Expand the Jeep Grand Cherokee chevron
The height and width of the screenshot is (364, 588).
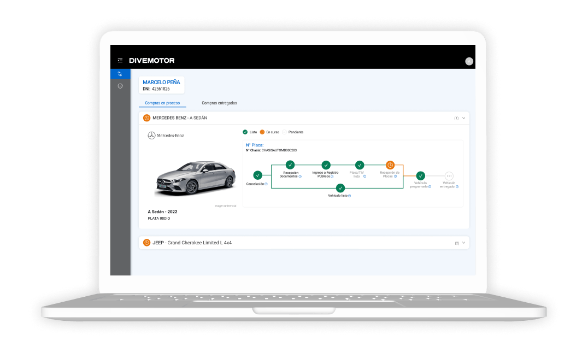[x=463, y=243]
